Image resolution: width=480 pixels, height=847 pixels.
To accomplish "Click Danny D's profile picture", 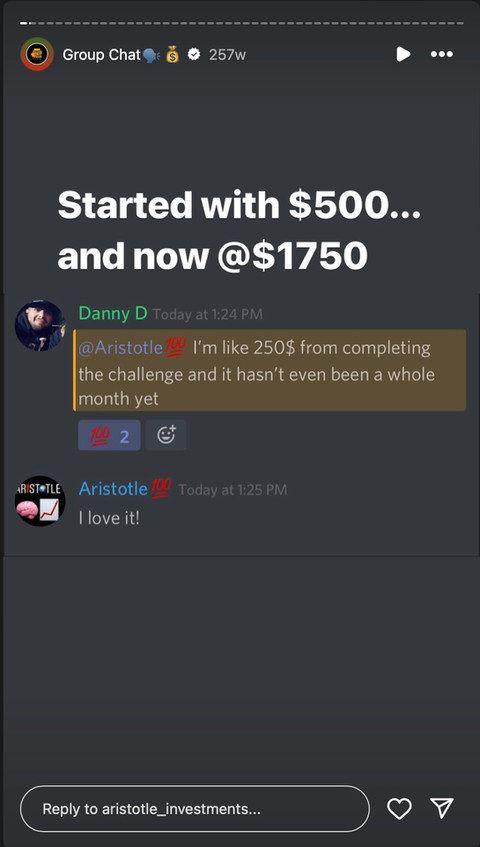I will [40, 325].
